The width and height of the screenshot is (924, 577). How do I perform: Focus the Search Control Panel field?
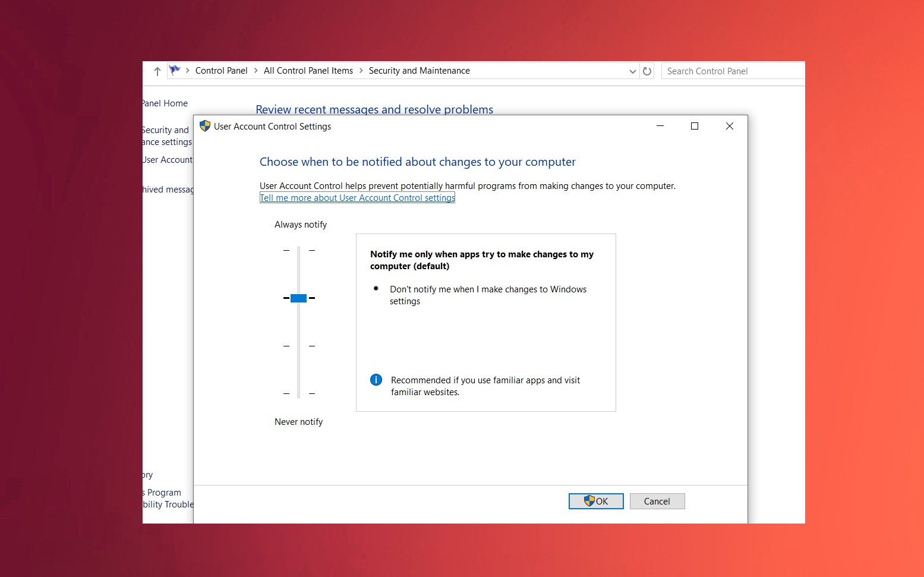[x=733, y=71]
